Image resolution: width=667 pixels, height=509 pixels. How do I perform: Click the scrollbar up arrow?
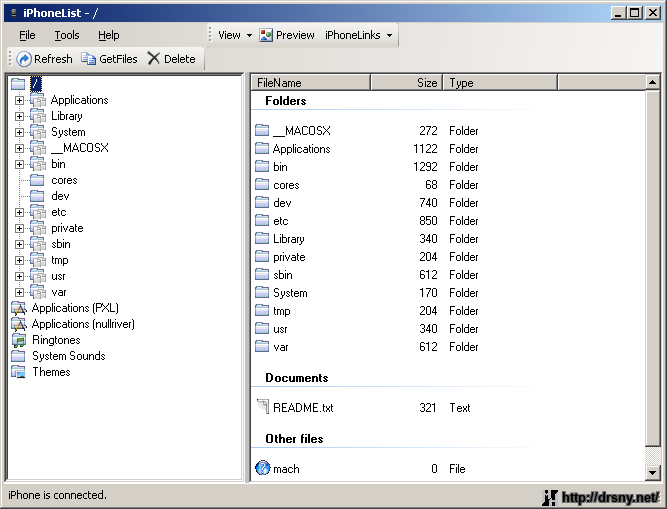652,82
